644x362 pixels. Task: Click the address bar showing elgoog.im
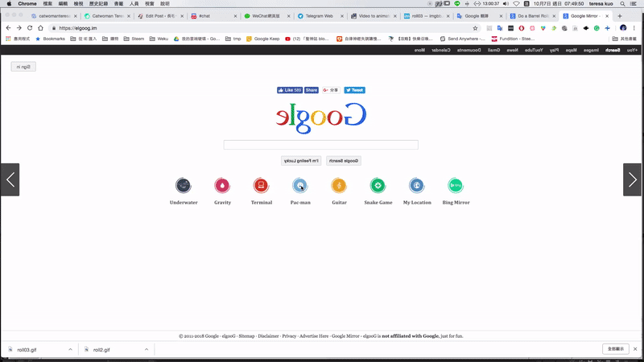[x=263, y=28]
